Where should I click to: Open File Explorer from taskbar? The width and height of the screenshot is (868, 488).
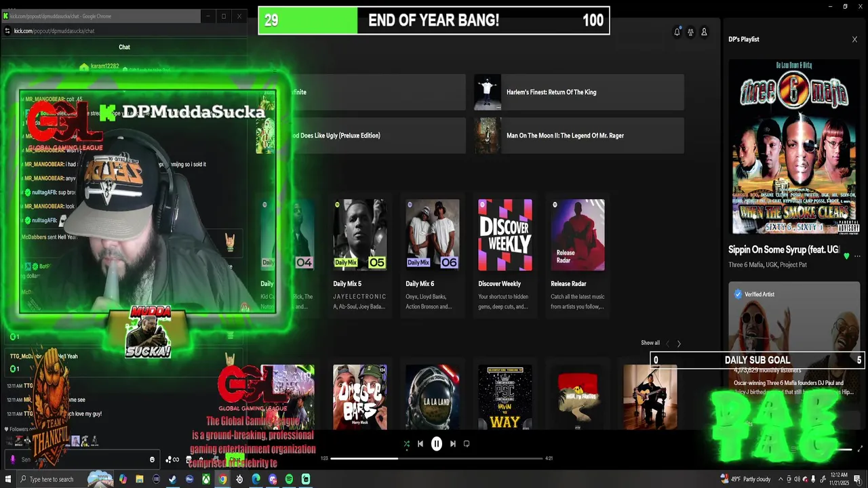tap(140, 479)
